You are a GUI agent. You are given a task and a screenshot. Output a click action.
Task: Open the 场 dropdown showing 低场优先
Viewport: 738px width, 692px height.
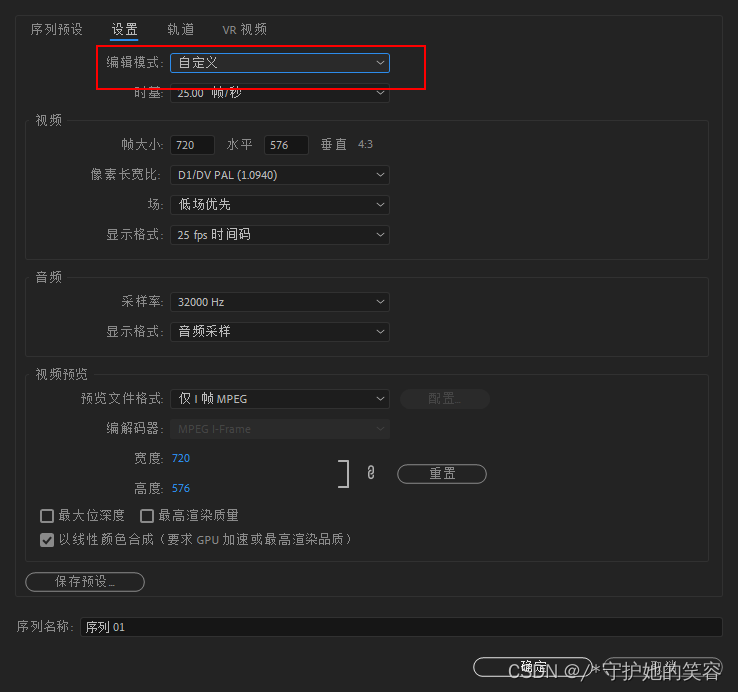click(x=280, y=205)
